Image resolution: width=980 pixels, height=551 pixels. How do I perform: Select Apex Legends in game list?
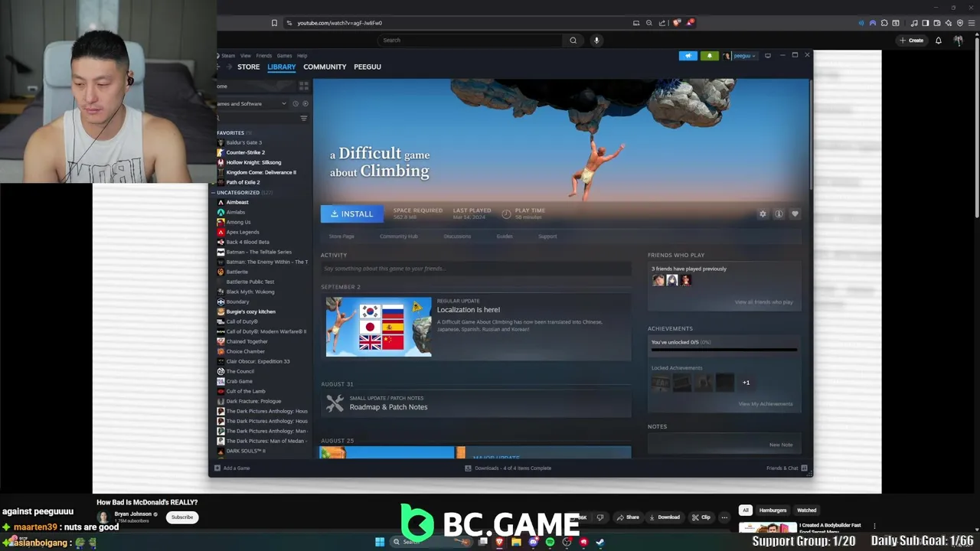243,232
